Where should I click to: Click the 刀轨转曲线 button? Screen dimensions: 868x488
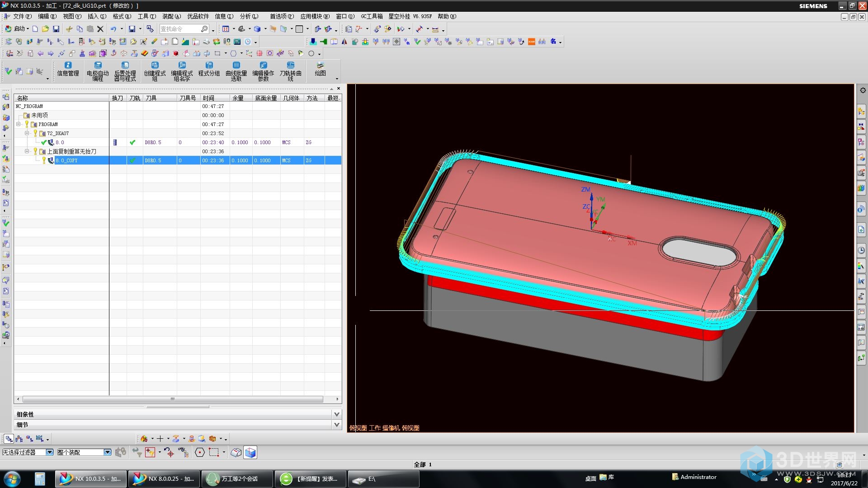tap(290, 71)
